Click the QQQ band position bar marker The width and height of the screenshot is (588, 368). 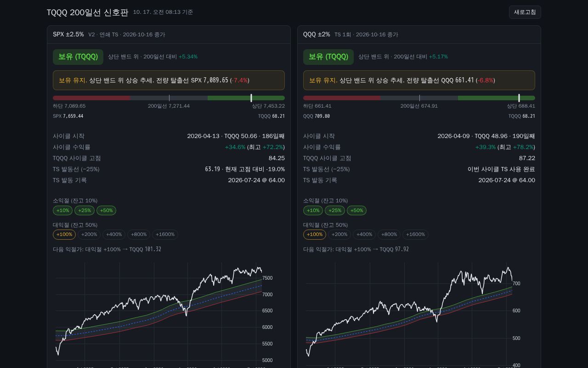pos(519,98)
